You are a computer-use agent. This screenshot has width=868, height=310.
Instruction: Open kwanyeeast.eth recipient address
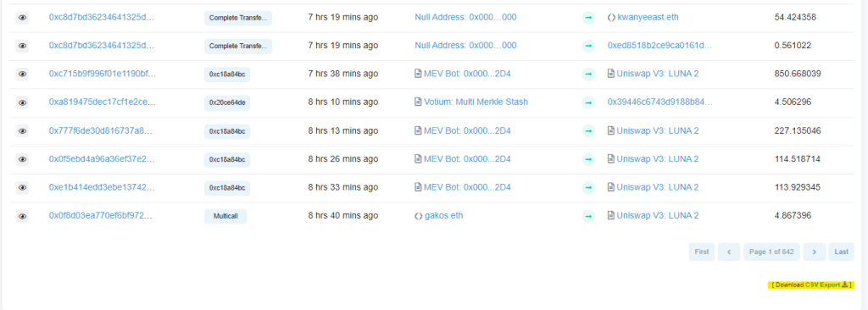(648, 17)
